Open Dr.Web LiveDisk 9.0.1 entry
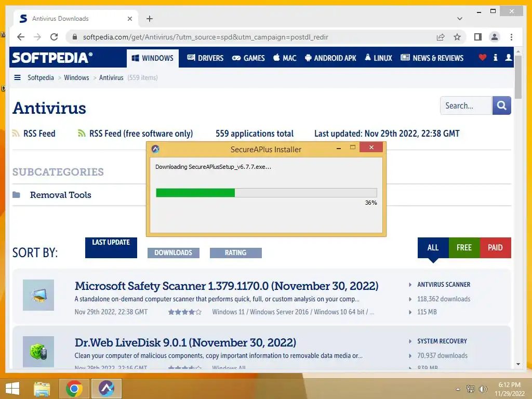The width and height of the screenshot is (532, 399). tap(185, 342)
